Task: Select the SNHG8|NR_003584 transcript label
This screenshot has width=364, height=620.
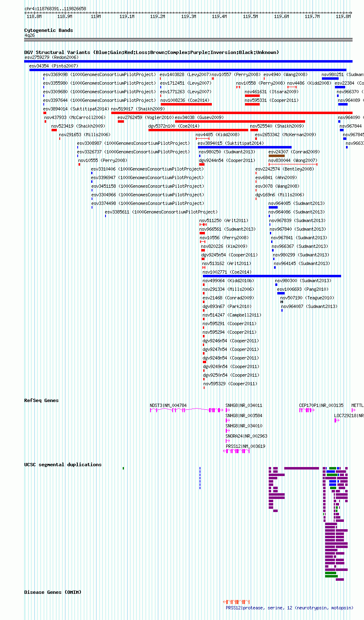Action: pos(244,416)
